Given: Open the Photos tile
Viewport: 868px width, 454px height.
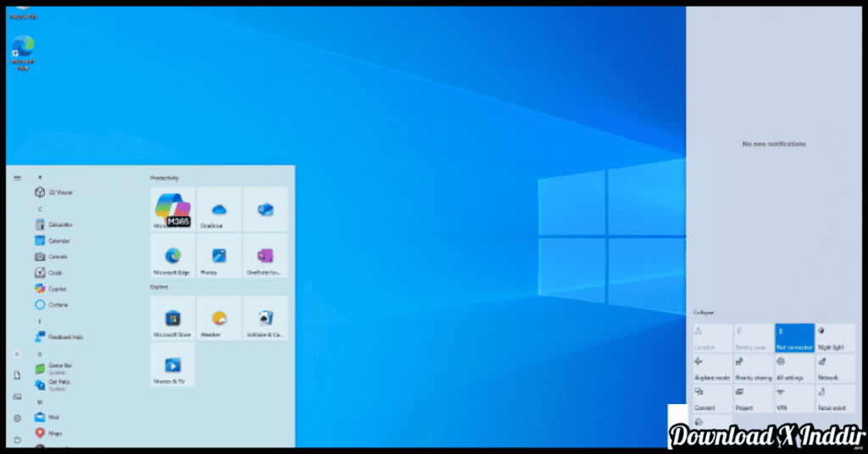Looking at the screenshot, I should pyautogui.click(x=220, y=256).
